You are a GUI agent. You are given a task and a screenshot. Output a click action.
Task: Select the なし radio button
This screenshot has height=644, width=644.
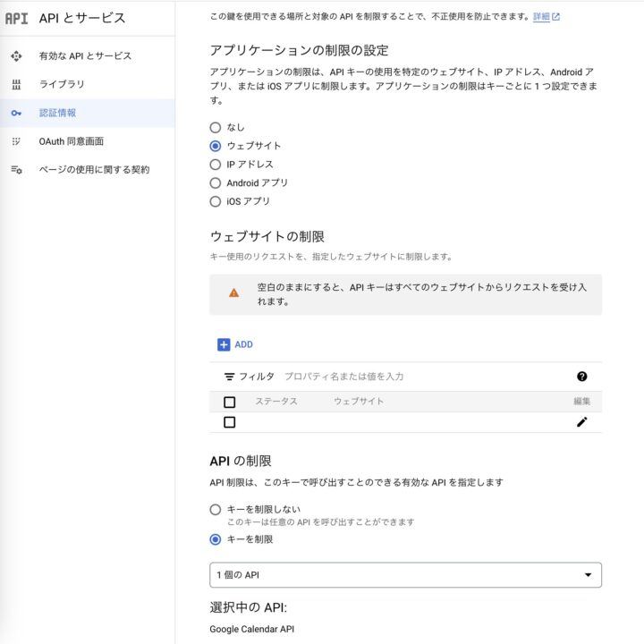(x=216, y=127)
